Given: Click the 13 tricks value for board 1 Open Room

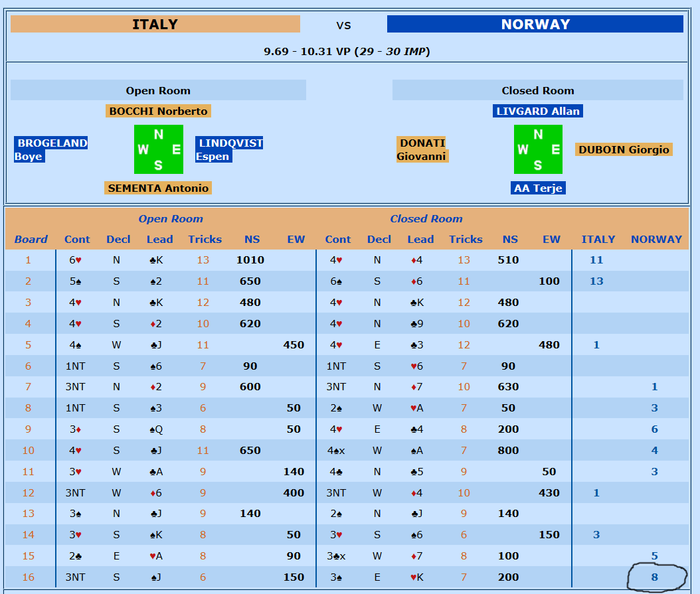Looking at the screenshot, I should coord(203,260).
